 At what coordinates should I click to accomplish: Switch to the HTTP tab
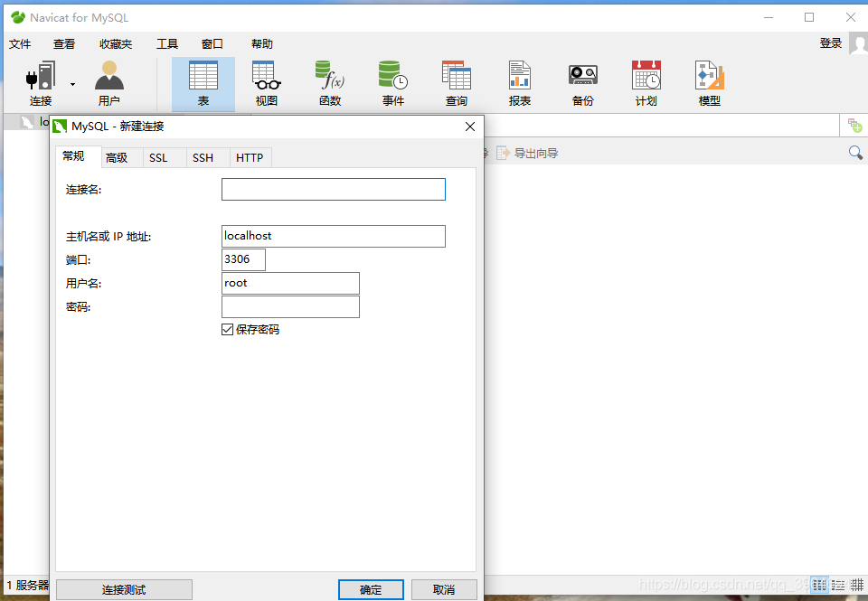click(250, 158)
